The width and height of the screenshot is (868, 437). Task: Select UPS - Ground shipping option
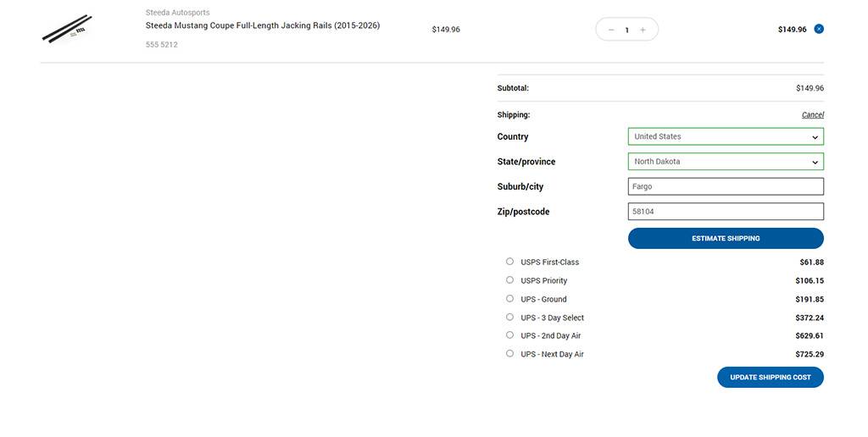(x=509, y=298)
